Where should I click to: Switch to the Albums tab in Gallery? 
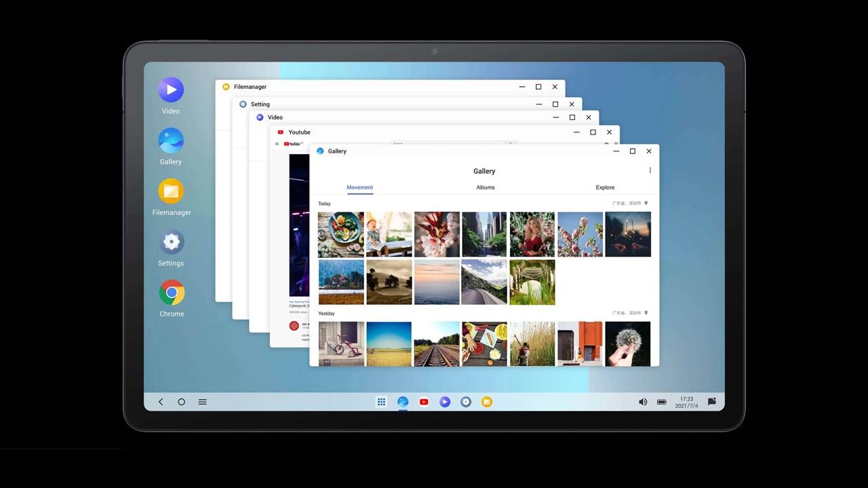pos(485,187)
